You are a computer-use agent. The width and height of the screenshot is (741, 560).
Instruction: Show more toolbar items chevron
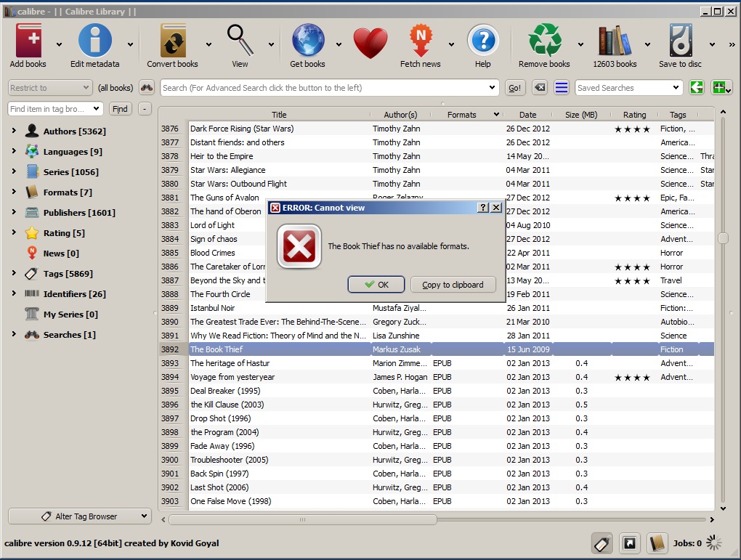732,44
